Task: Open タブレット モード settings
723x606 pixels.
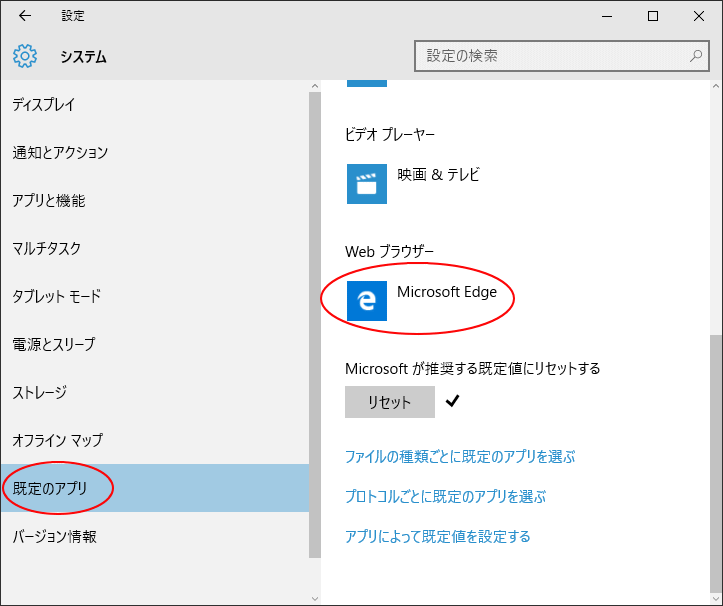Action: (x=154, y=297)
